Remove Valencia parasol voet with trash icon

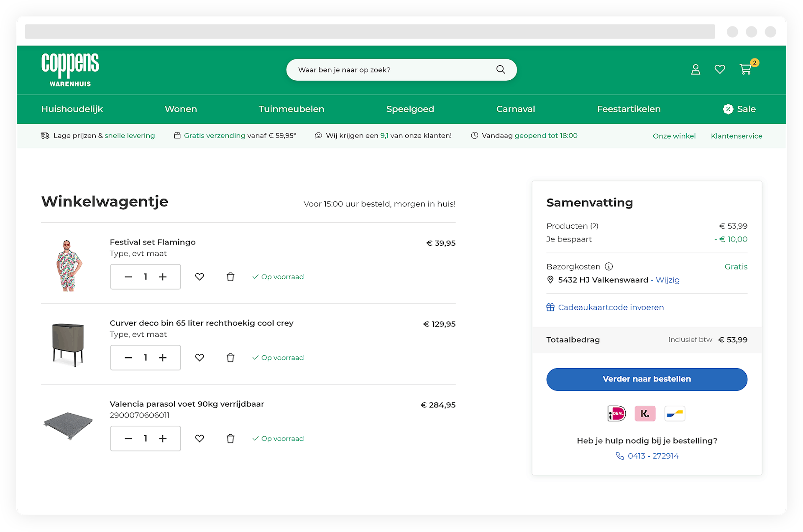coord(230,438)
